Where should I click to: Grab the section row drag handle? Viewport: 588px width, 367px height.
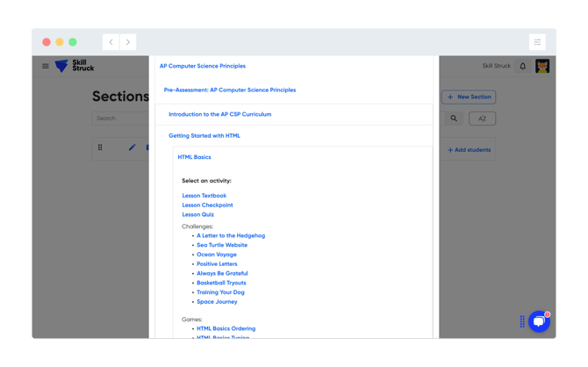[x=100, y=148]
